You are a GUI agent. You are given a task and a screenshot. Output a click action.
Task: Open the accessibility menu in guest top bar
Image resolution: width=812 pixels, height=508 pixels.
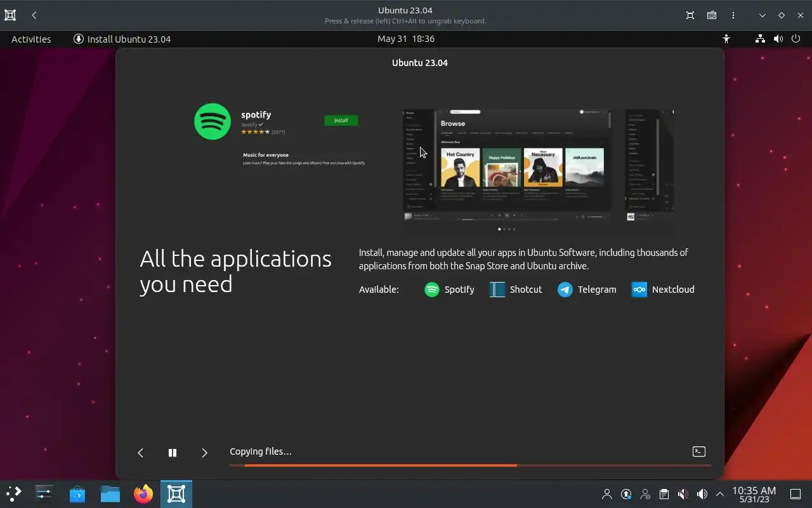point(726,39)
